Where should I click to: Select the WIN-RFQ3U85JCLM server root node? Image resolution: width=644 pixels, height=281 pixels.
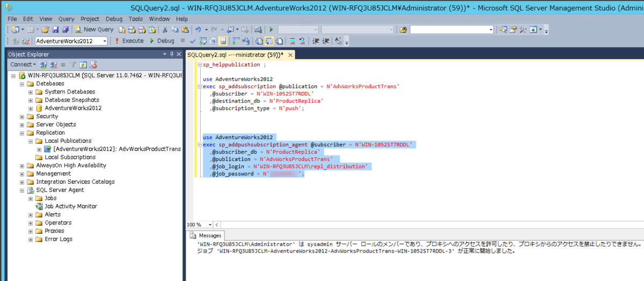tap(99, 76)
